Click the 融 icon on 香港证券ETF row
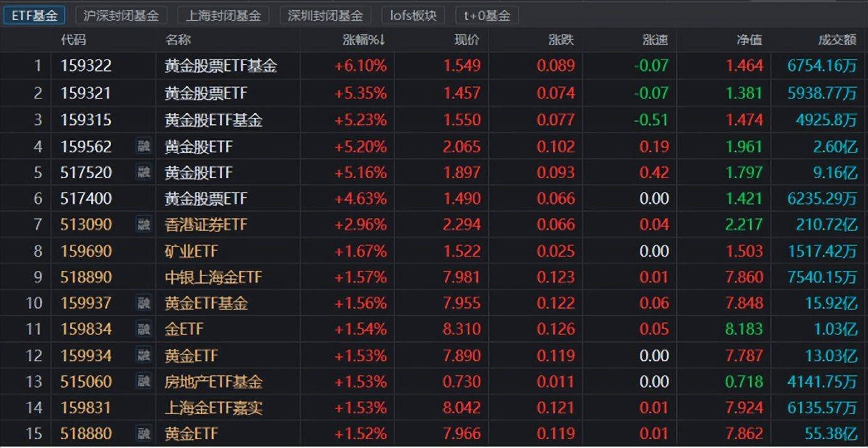Image resolution: width=868 pixels, height=448 pixels. 144,224
